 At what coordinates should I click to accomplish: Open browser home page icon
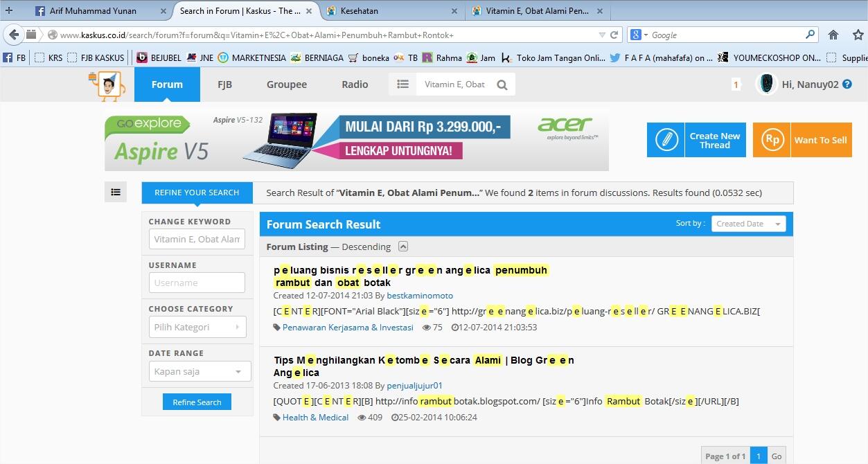tap(833, 35)
